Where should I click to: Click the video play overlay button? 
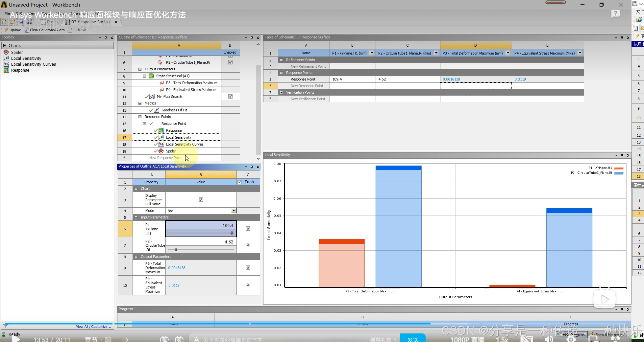[x=605, y=299]
